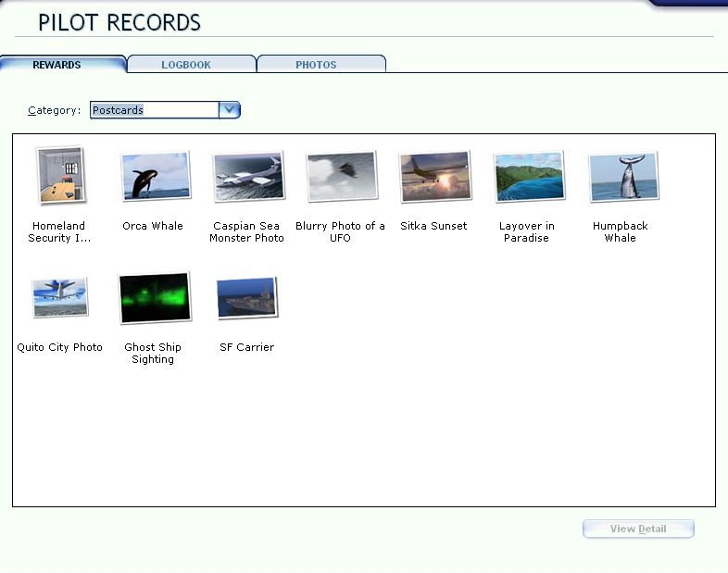Screen dimensions: 728x573
Task: Select the Caspian Sea Monster Photo thumbnail
Action: click(x=248, y=177)
